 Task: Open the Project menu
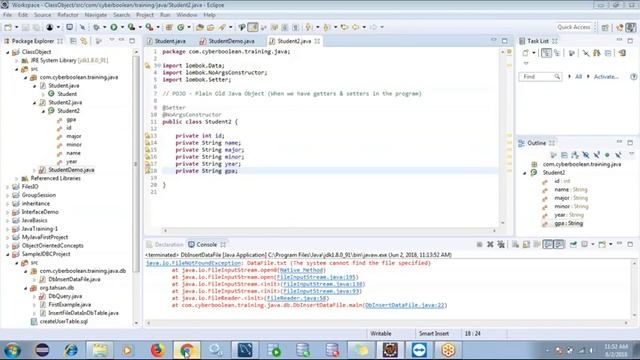144,15
